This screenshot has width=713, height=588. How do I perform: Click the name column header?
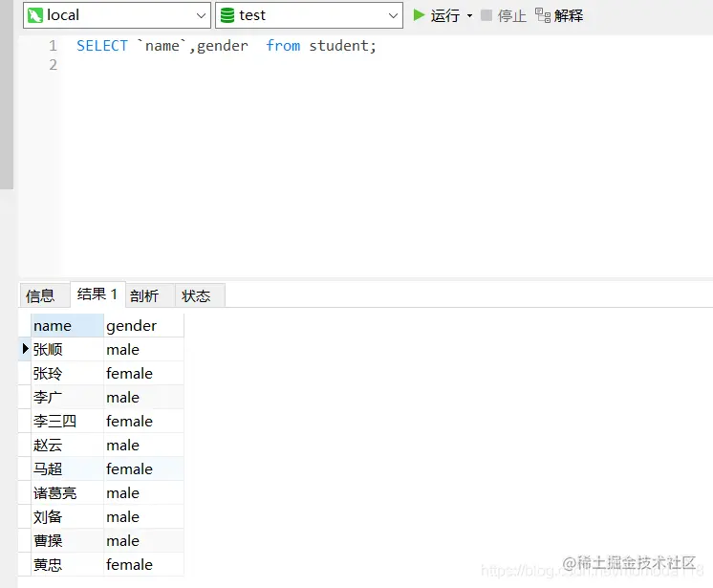coord(67,326)
